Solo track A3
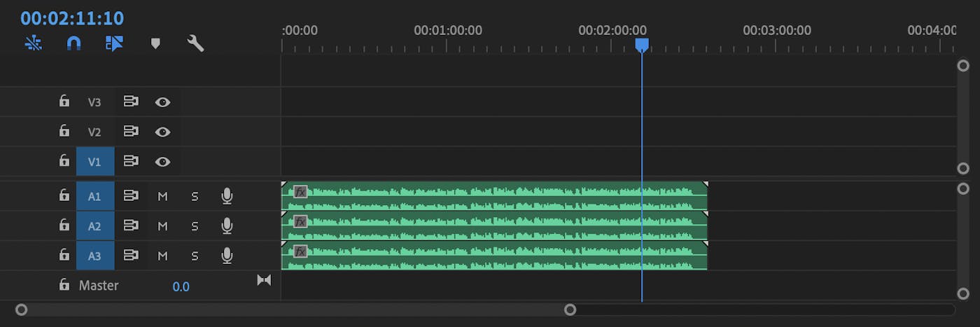This screenshot has width=980, height=327. (195, 256)
